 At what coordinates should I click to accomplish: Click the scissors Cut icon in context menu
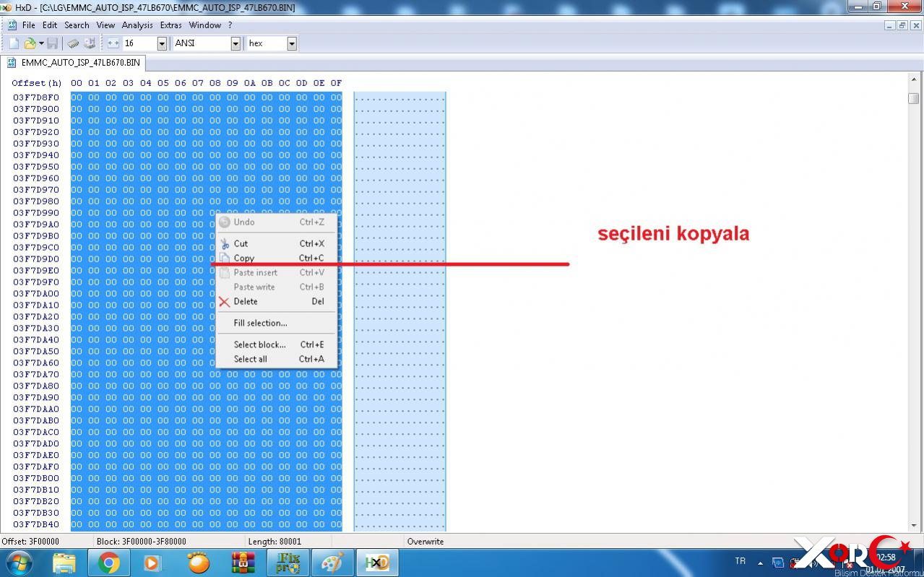[225, 244]
